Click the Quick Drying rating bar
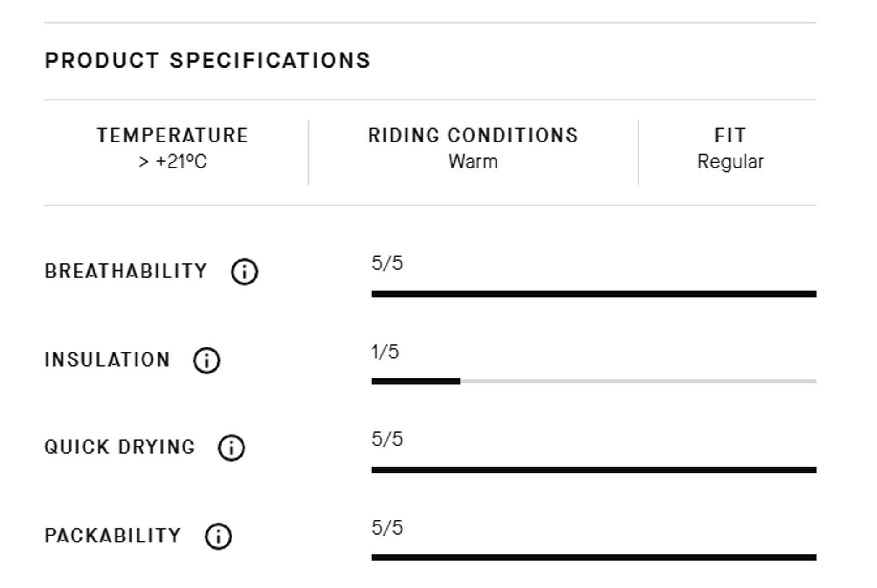Image resolution: width=877 pixels, height=588 pixels. [x=594, y=470]
